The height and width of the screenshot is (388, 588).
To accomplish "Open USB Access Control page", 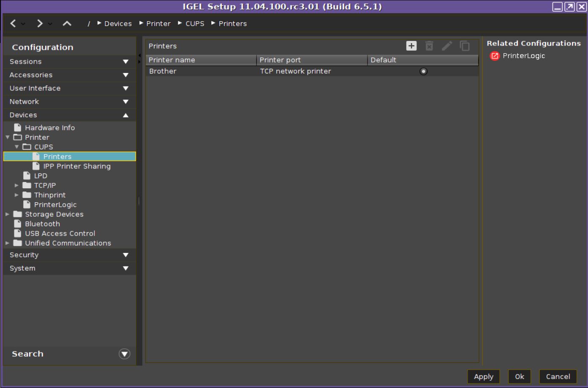I will pos(60,233).
